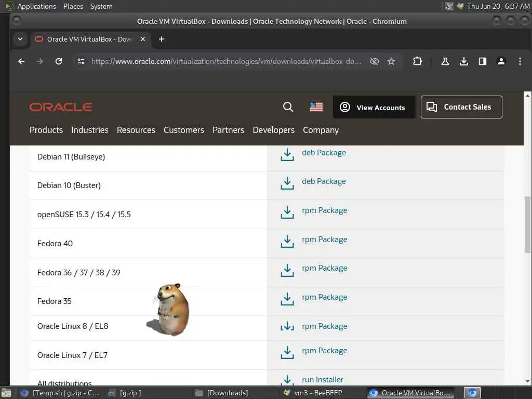Open a new tab with plus button

(x=162, y=39)
